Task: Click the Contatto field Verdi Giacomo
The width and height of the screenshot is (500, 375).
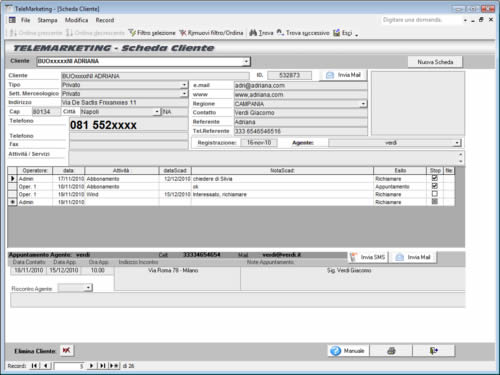Action: (300, 113)
